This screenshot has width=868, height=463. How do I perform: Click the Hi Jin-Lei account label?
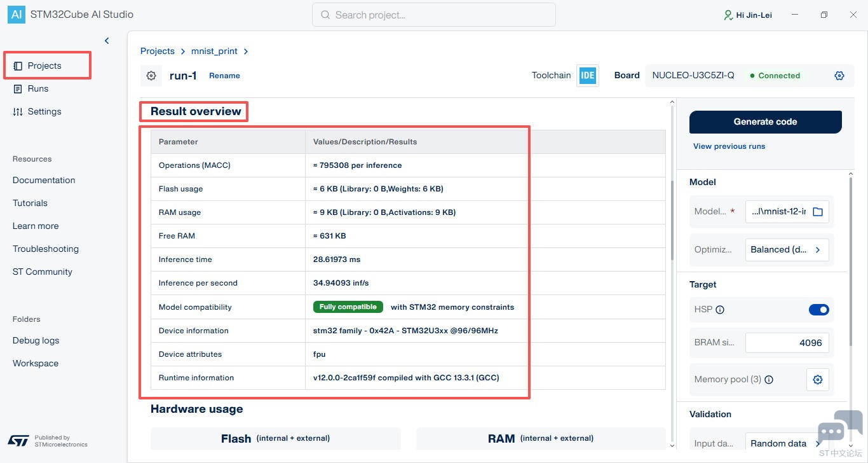[x=754, y=15]
